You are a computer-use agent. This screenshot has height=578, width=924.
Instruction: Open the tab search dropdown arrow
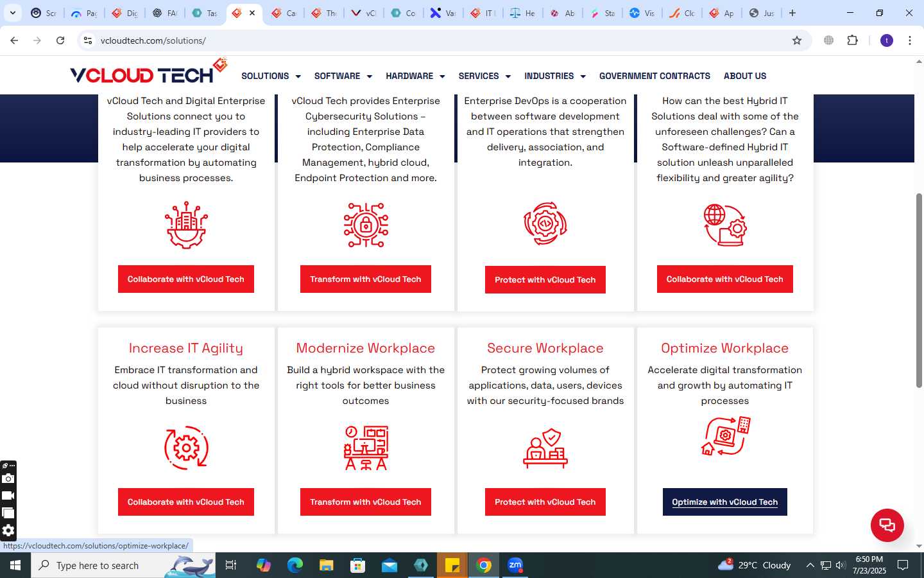coord(12,13)
